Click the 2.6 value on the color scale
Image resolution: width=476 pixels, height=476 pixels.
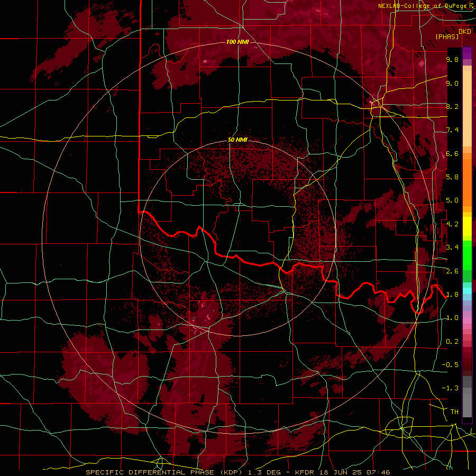[x=452, y=271]
